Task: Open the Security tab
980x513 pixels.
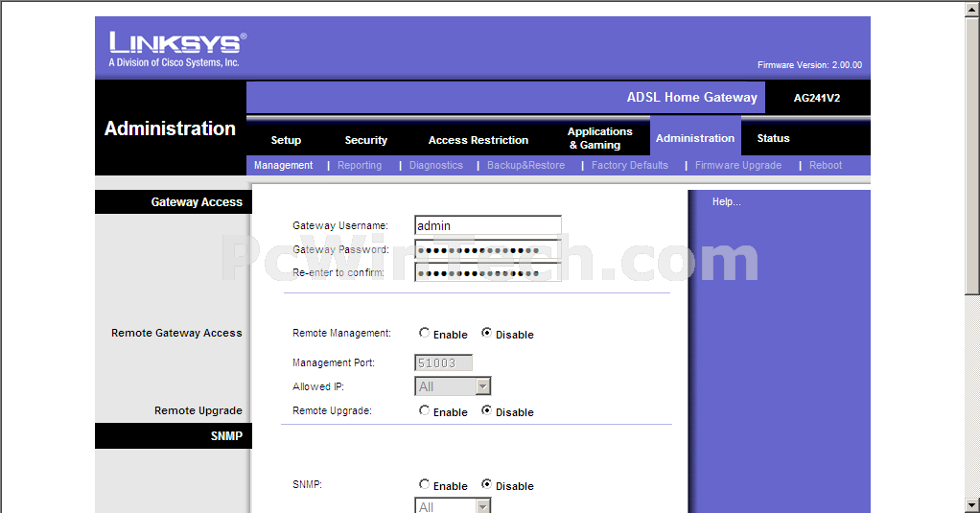Action: (365, 140)
